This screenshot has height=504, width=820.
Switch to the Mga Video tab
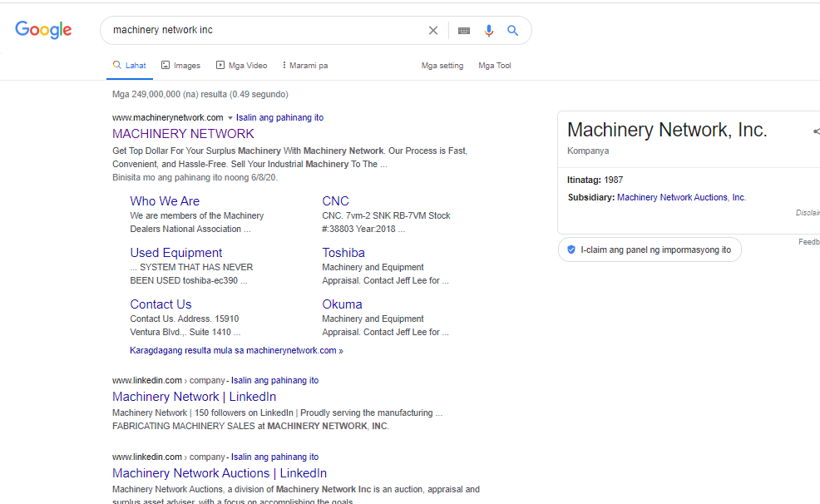(x=241, y=66)
